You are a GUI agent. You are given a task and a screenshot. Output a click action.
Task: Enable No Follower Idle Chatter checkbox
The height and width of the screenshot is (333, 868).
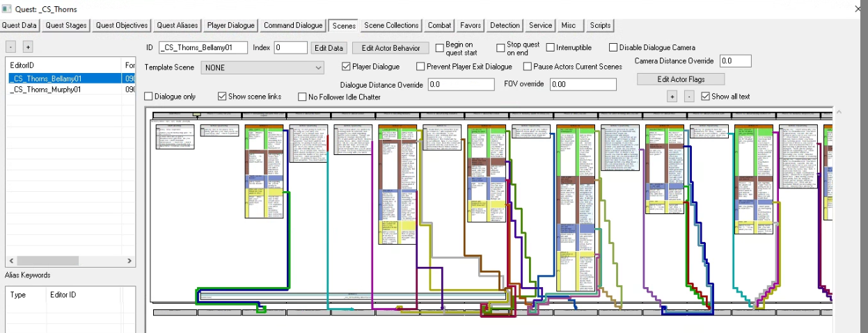pos(302,97)
